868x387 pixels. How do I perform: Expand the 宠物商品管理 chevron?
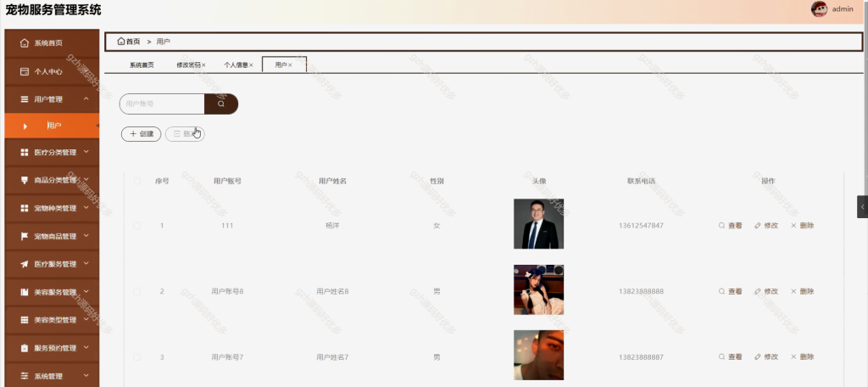86,235
